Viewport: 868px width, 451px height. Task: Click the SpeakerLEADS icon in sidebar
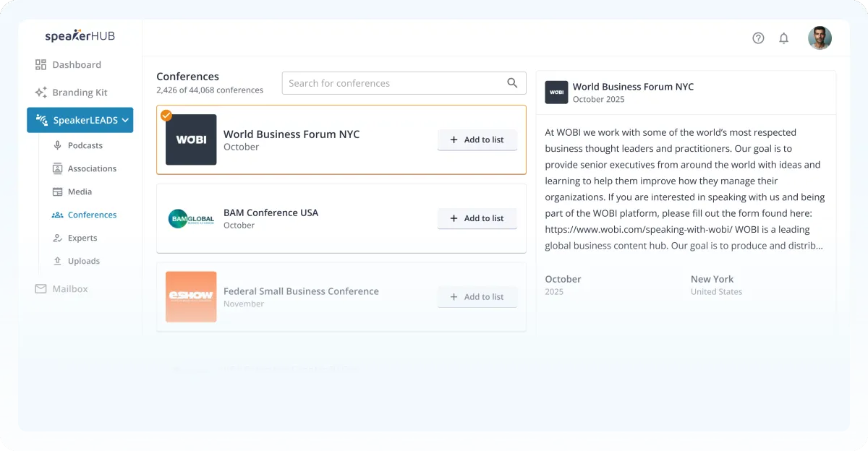click(x=41, y=121)
